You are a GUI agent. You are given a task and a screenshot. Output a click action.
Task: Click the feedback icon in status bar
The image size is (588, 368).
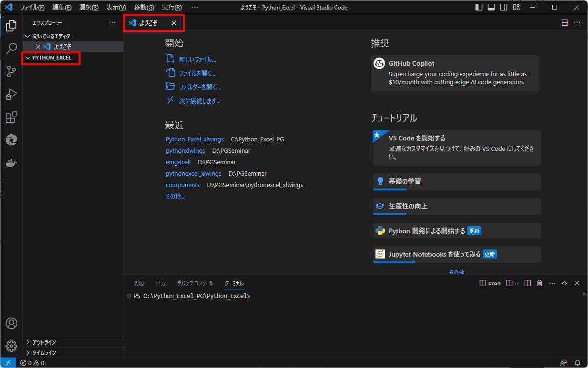(x=564, y=363)
